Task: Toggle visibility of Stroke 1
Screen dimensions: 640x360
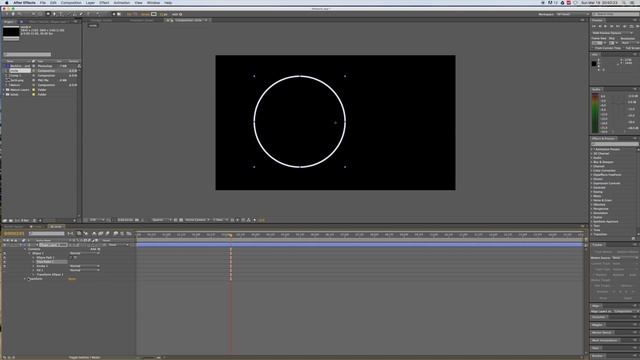Action: (5, 266)
